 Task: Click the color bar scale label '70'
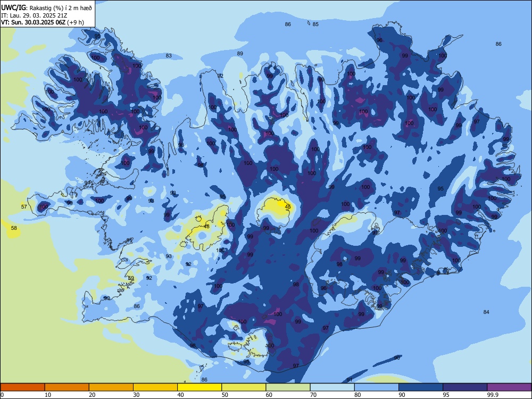coord(313,395)
